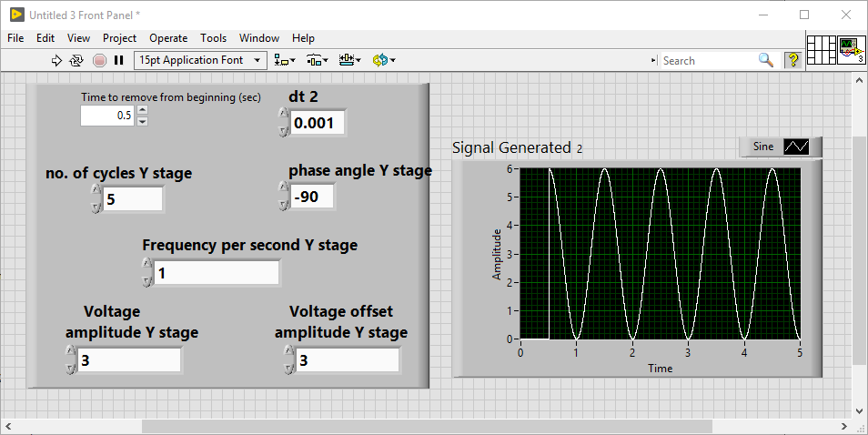
Task: Click the Run arrow button
Action: pos(56,60)
